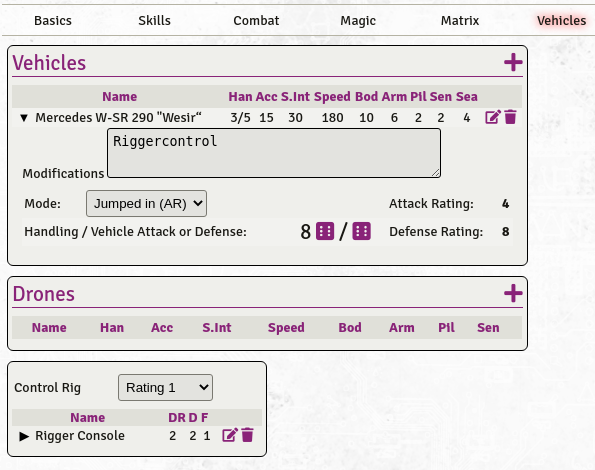Click the Speed column header in Drones
595x470 pixels.
[286, 327]
